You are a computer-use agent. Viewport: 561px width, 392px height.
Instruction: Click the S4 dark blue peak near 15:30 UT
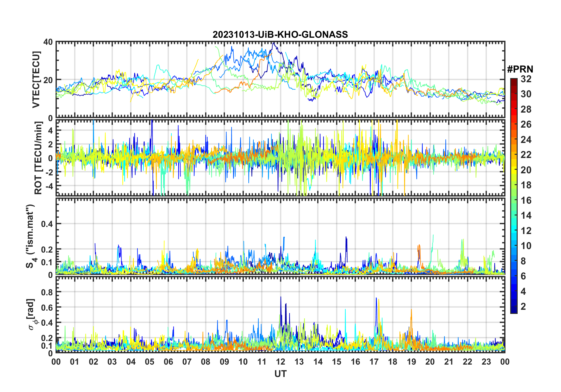(346, 237)
